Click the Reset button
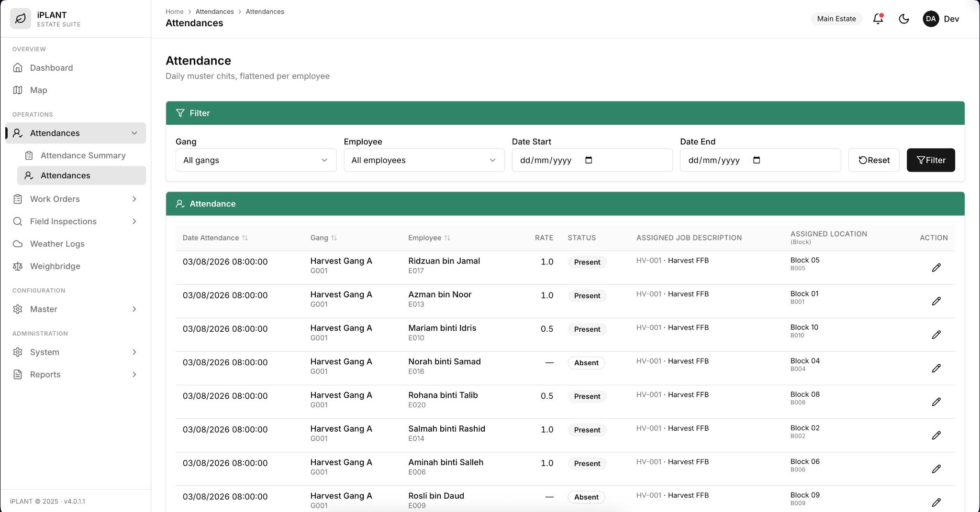Screen dimensions: 980x512 (874, 160)
